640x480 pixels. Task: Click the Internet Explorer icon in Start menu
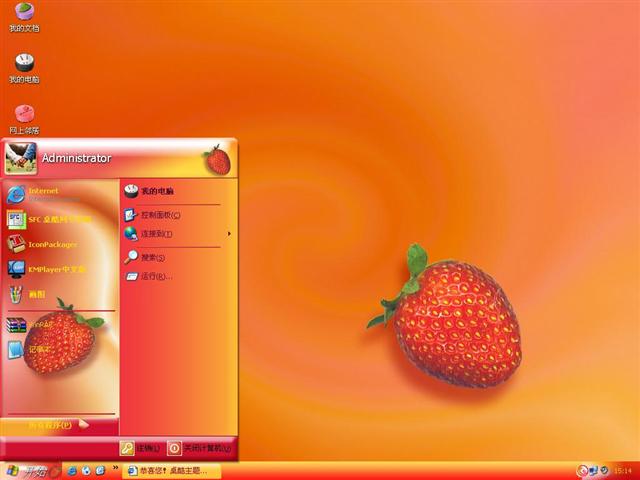(16, 195)
